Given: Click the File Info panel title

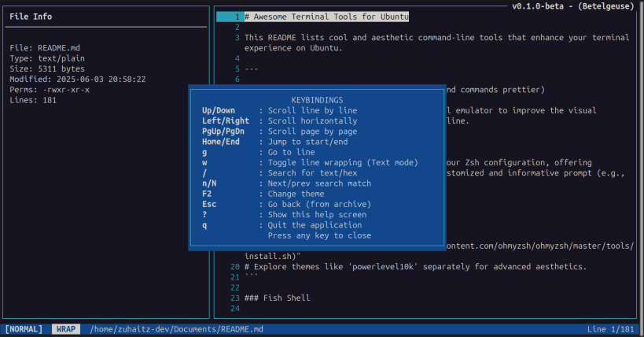Looking at the screenshot, I should [31, 17].
